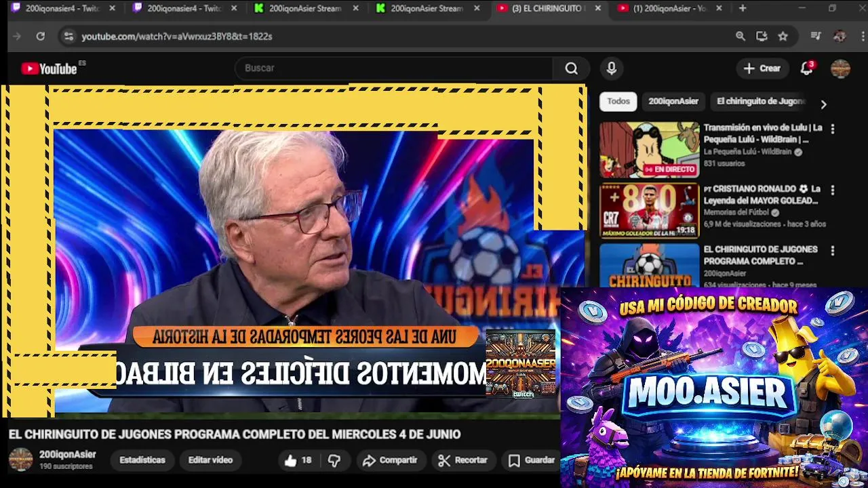This screenshot has height=488, width=868.
Task: Close the (1) 200iqonAsier YouTube tab
Action: (719, 8)
